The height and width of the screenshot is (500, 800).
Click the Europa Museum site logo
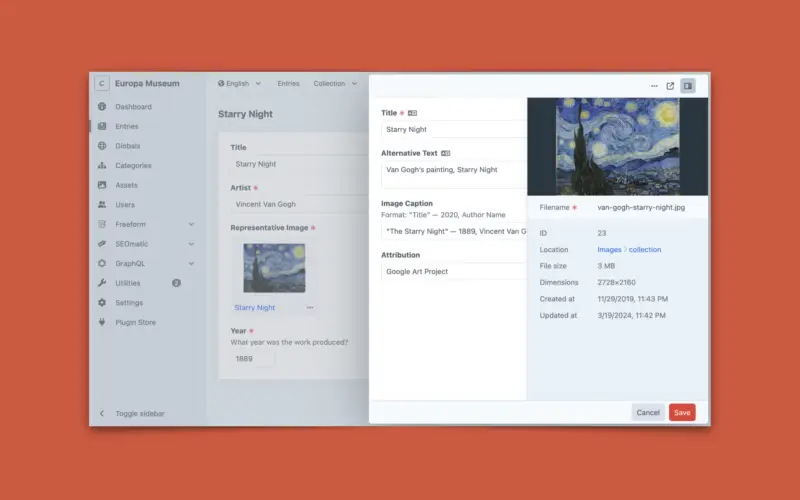coord(102,83)
